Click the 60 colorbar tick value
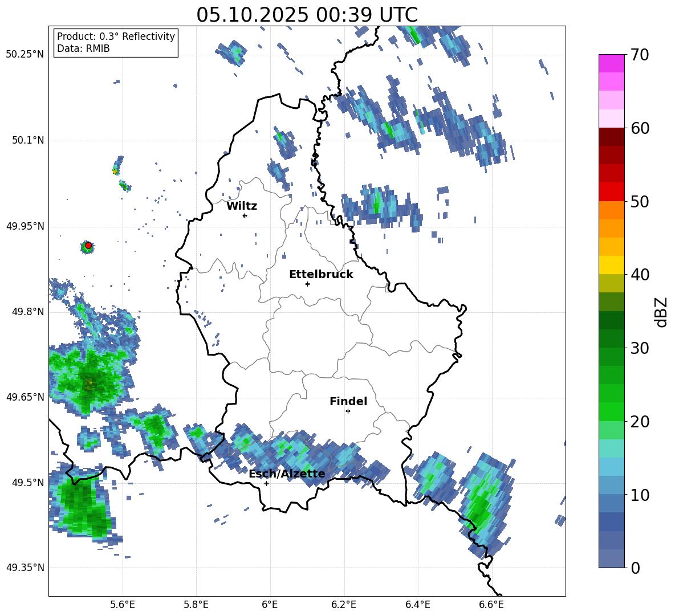Screen dimensions: 675x616 tap(640, 128)
